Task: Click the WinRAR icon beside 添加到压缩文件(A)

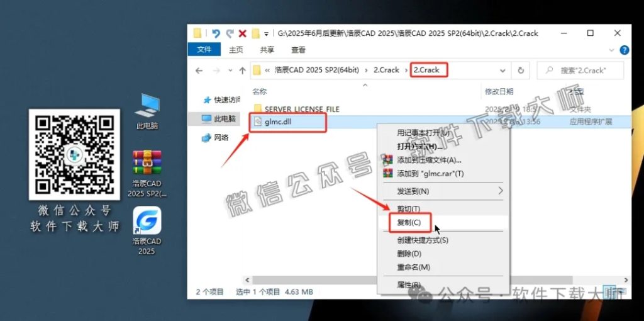Action: point(387,159)
